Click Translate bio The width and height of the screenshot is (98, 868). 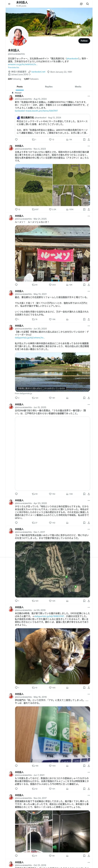14,67
